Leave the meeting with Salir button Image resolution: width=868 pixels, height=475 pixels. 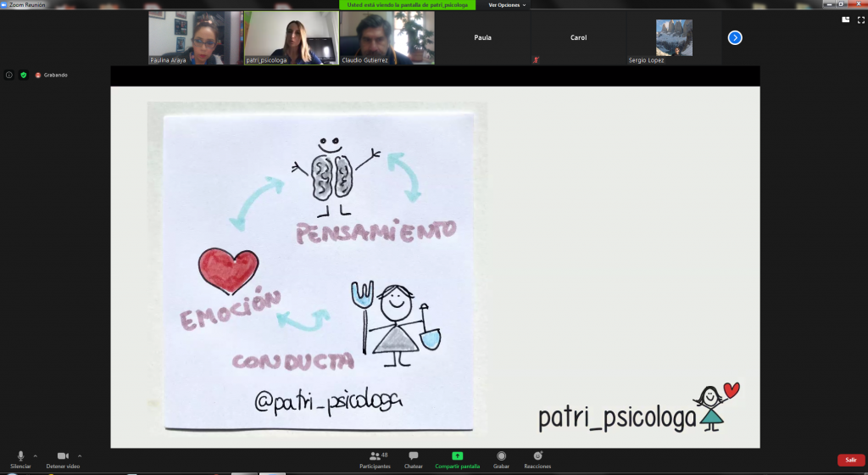[x=850, y=460]
